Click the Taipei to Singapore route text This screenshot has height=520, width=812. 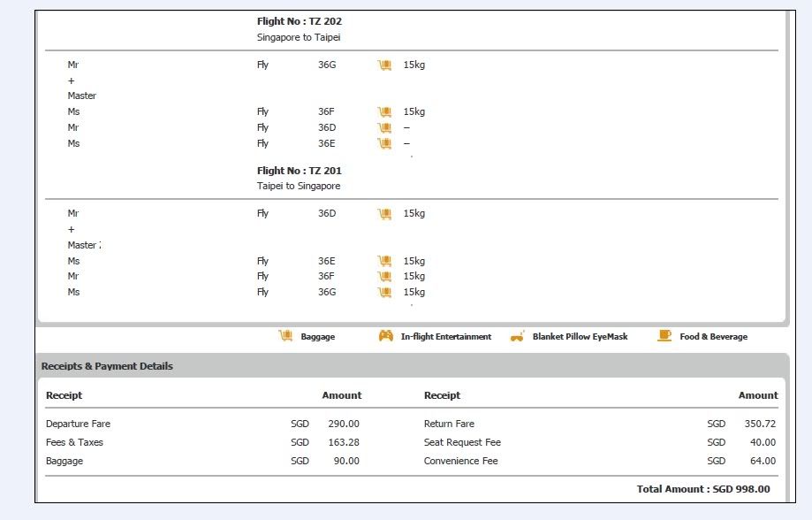coord(299,186)
